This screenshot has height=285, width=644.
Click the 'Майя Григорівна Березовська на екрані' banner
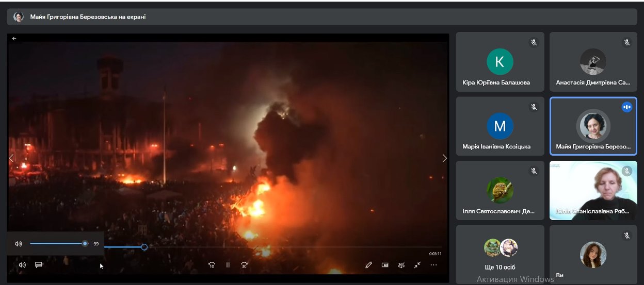pos(323,16)
